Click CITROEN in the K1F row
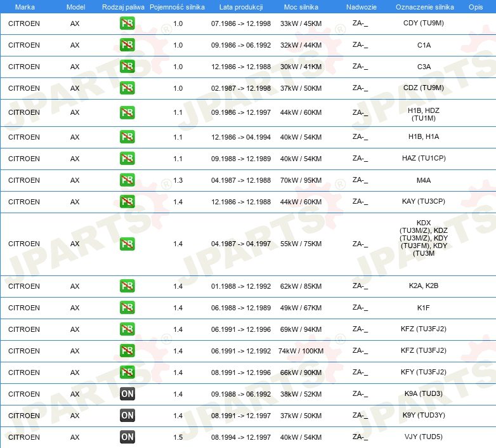The width and height of the screenshot is (496, 448). tap(24, 308)
